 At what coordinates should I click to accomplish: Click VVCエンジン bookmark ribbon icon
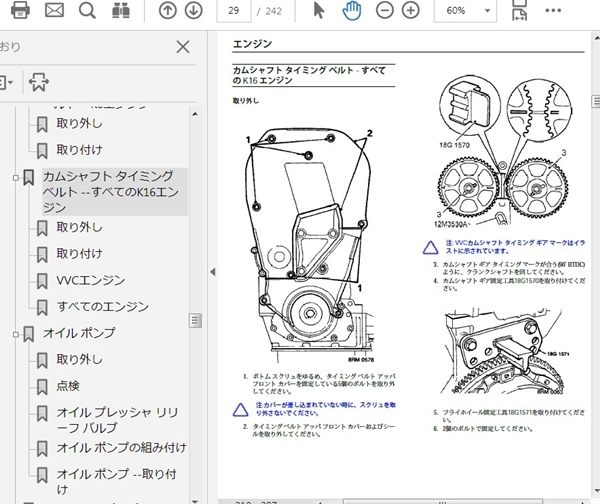pos(42,281)
